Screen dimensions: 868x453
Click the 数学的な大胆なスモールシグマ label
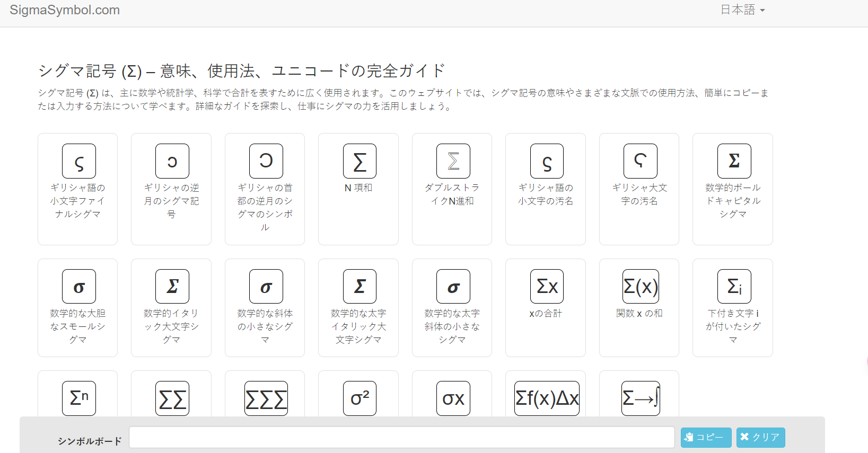[78, 326]
